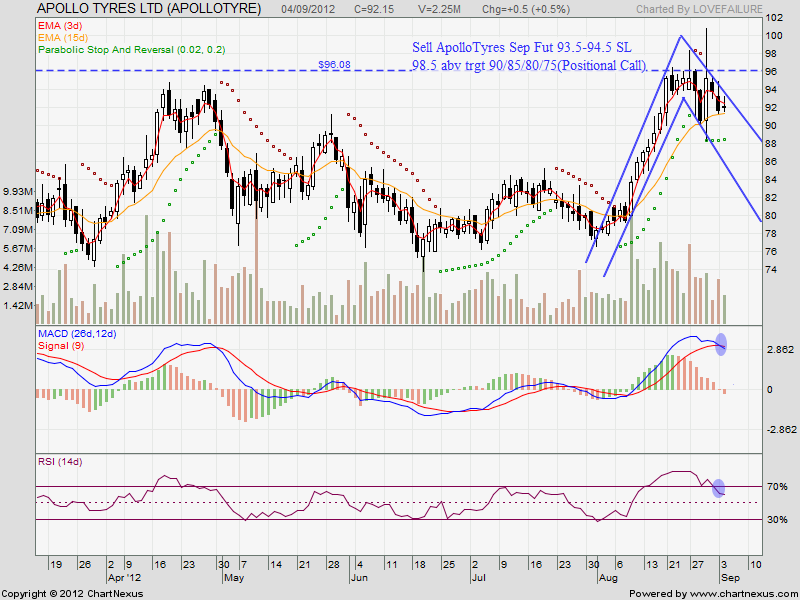Click the volume value V=2.25M
Image resolution: width=800 pixels, height=600 pixels.
pos(438,9)
